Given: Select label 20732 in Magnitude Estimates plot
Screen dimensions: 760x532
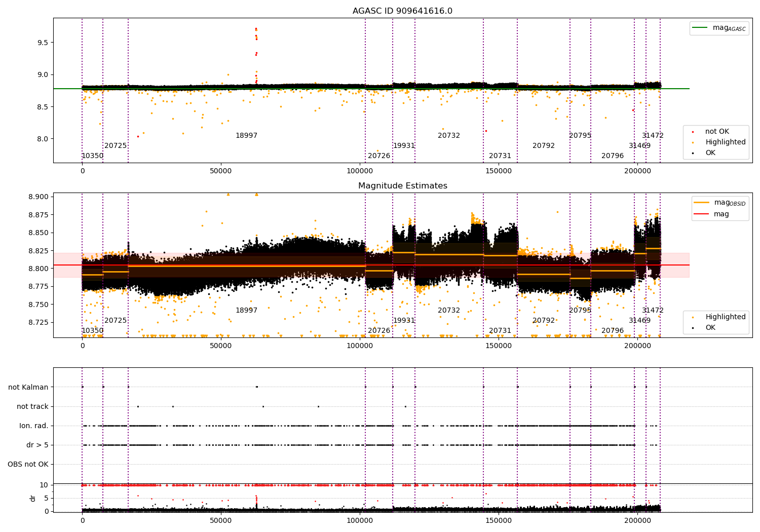Looking at the screenshot, I should [x=449, y=311].
